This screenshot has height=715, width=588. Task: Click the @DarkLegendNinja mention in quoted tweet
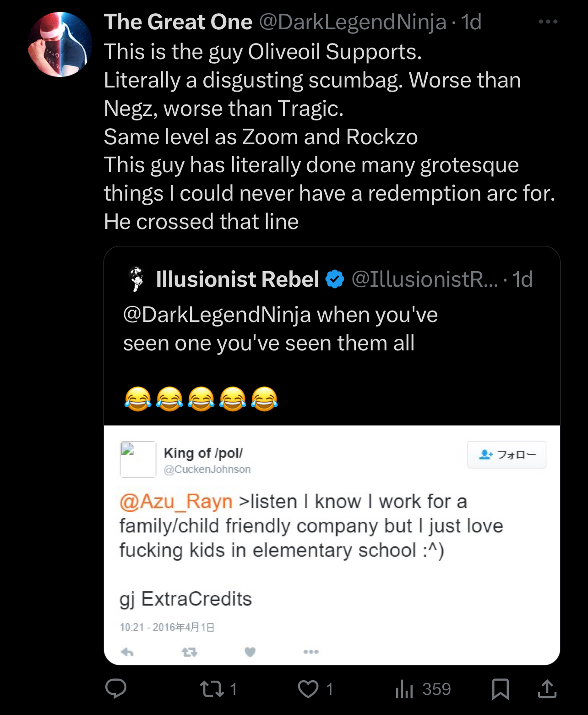click(217, 315)
